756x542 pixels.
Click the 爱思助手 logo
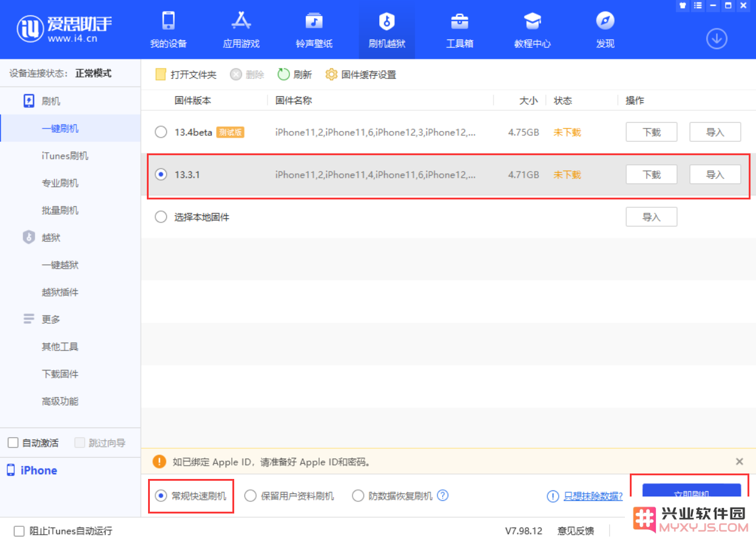coord(64,28)
